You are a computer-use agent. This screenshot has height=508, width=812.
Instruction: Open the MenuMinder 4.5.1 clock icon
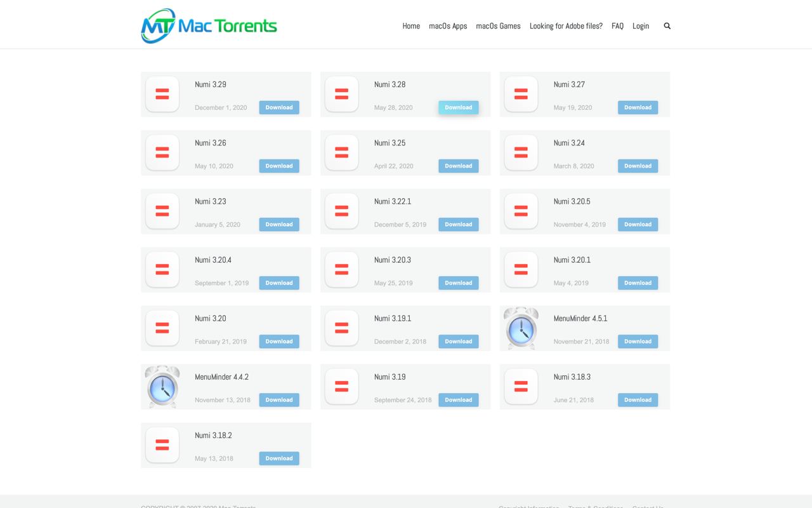pos(521,328)
